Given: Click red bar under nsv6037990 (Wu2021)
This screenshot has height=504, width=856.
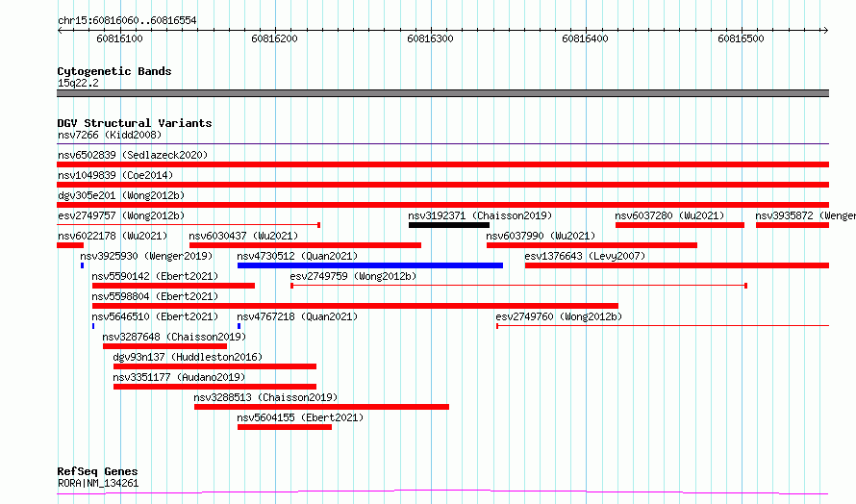Looking at the screenshot, I should pos(592,245).
